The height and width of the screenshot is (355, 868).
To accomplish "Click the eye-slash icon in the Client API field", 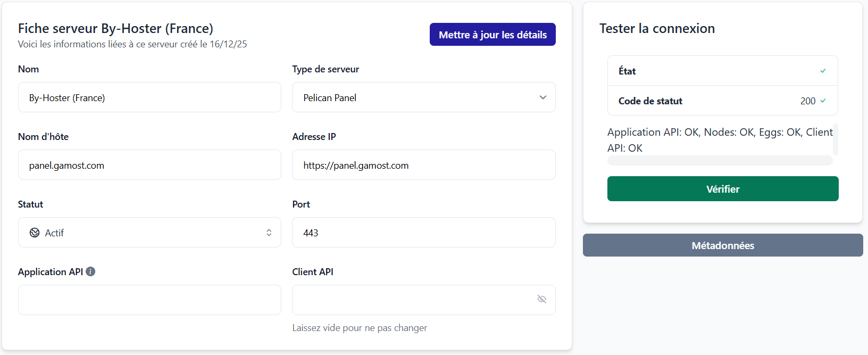I will pos(541,299).
